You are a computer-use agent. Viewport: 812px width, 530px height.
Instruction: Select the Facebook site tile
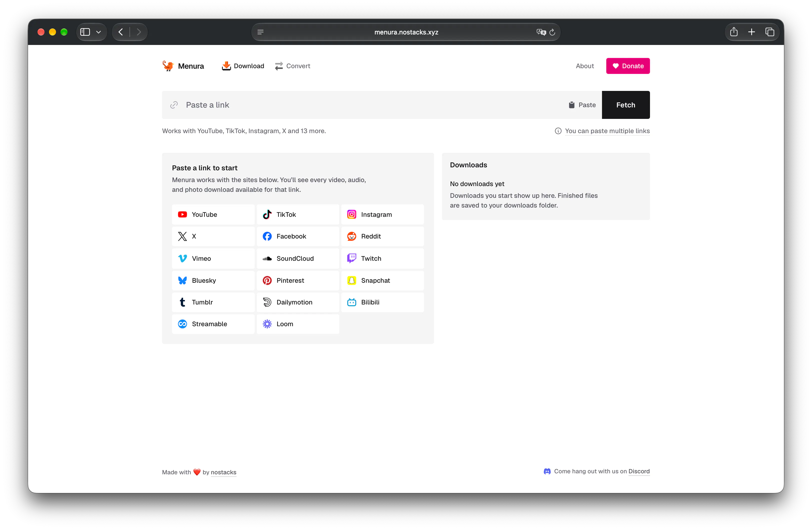(298, 236)
